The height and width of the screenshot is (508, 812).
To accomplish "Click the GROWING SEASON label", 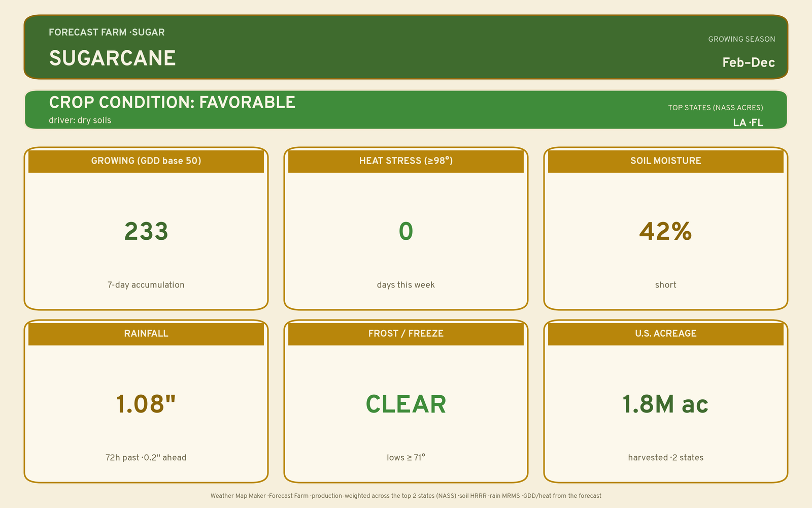I will pos(741,39).
